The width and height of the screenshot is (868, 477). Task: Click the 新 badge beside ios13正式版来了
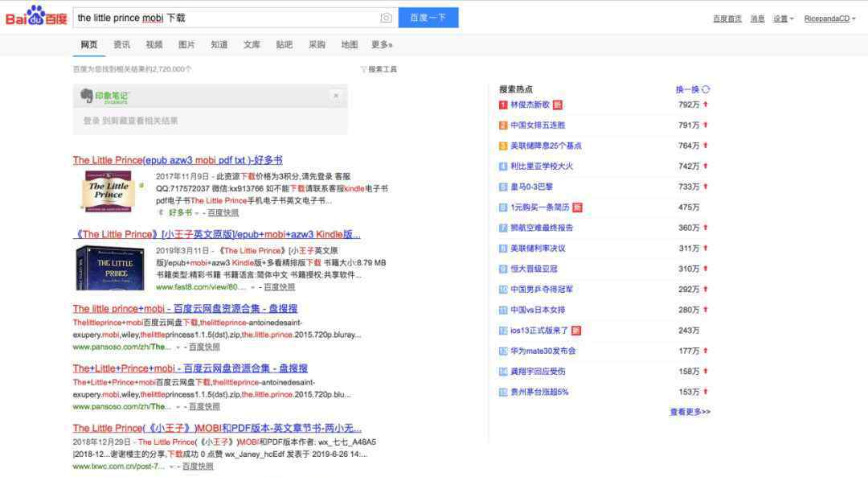pyautogui.click(x=576, y=330)
